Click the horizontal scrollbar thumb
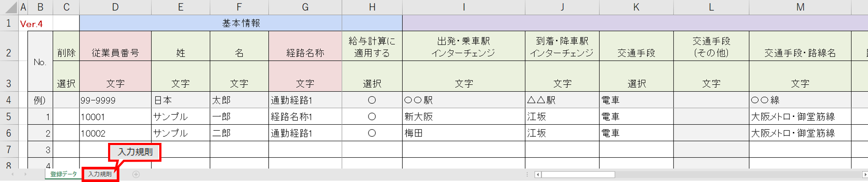 578,175
